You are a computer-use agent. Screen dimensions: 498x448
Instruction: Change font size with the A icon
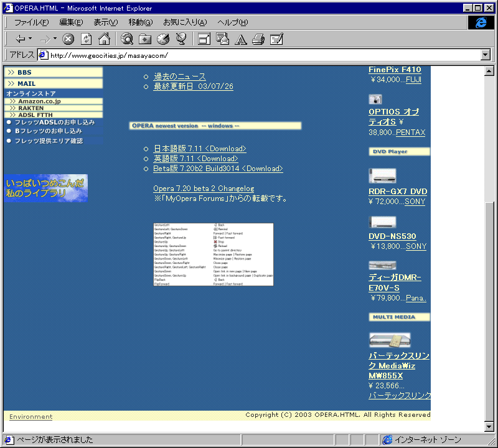pos(241,39)
